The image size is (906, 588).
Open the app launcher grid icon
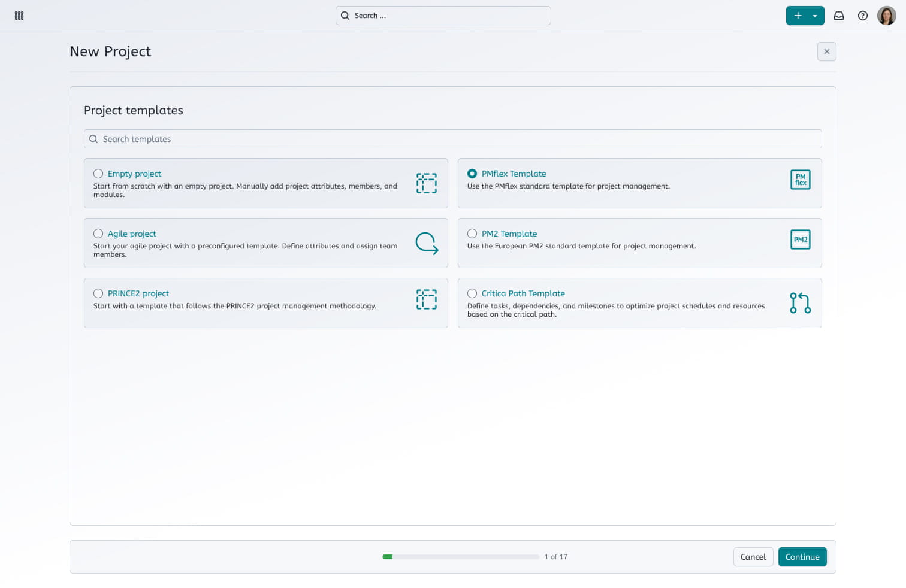click(x=19, y=15)
